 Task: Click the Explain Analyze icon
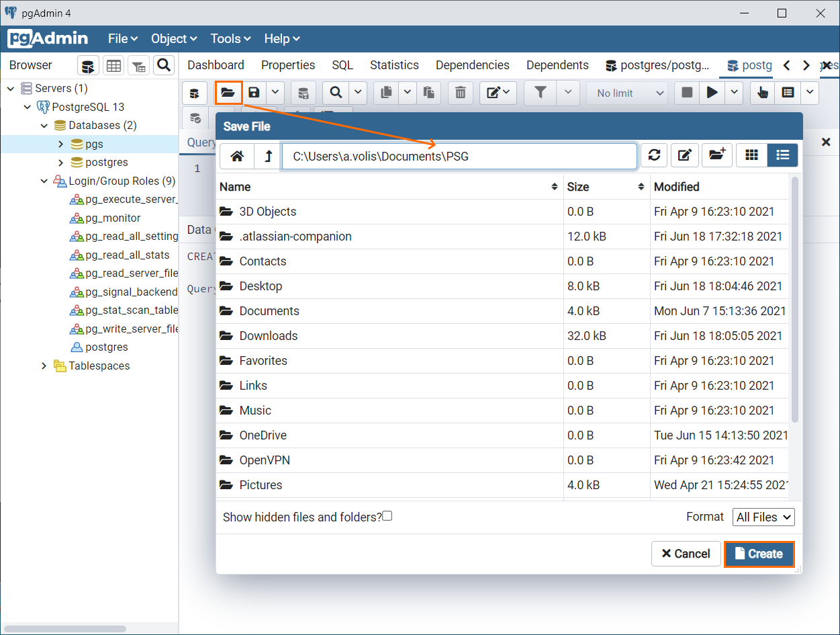[788, 93]
